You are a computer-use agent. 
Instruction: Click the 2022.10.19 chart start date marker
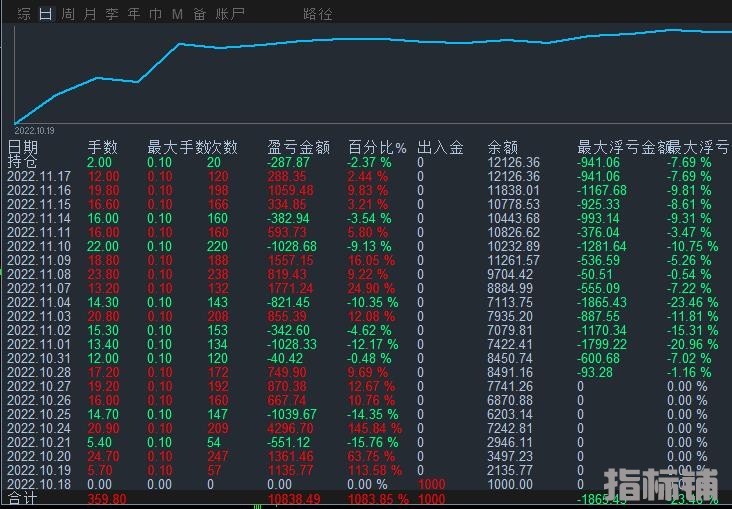point(35,129)
